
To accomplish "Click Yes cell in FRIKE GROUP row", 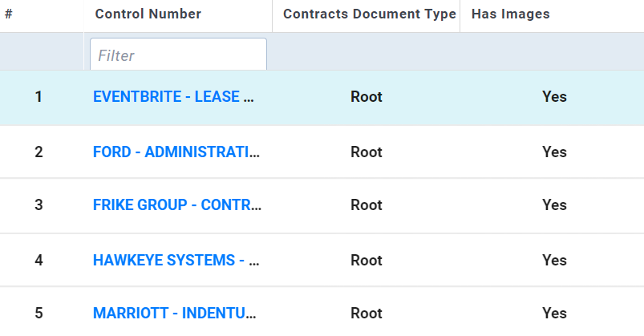I will 554,205.
